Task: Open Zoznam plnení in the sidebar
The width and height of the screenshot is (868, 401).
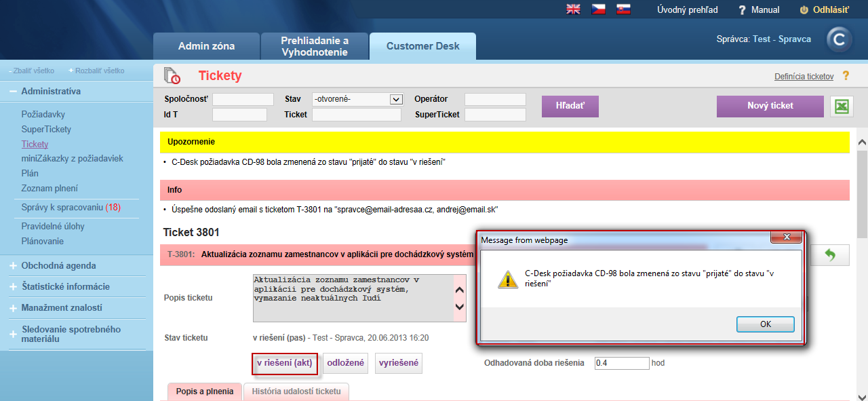Action: 50,189
